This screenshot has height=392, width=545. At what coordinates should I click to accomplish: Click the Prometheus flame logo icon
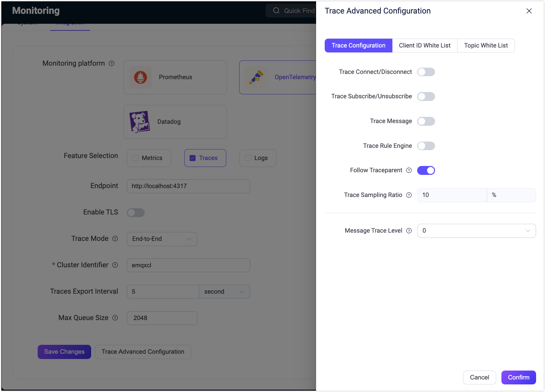click(140, 78)
